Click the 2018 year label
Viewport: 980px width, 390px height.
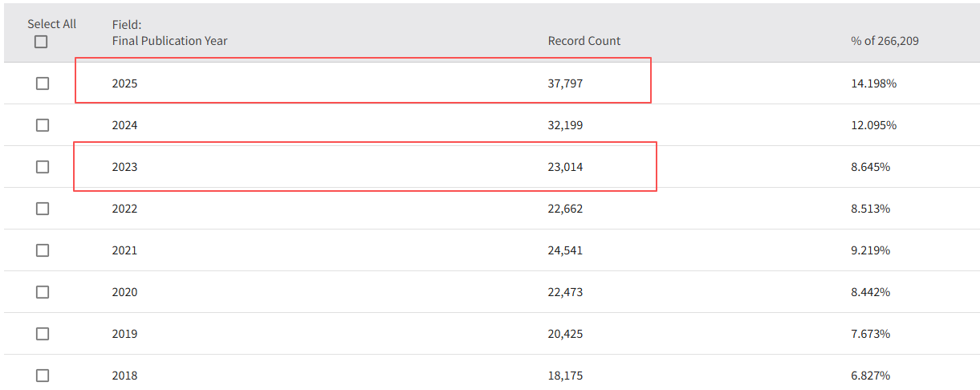[x=124, y=376]
